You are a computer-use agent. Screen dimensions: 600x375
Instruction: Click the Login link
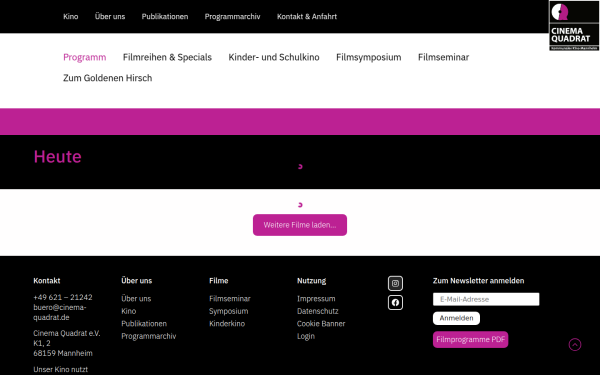pos(306,336)
